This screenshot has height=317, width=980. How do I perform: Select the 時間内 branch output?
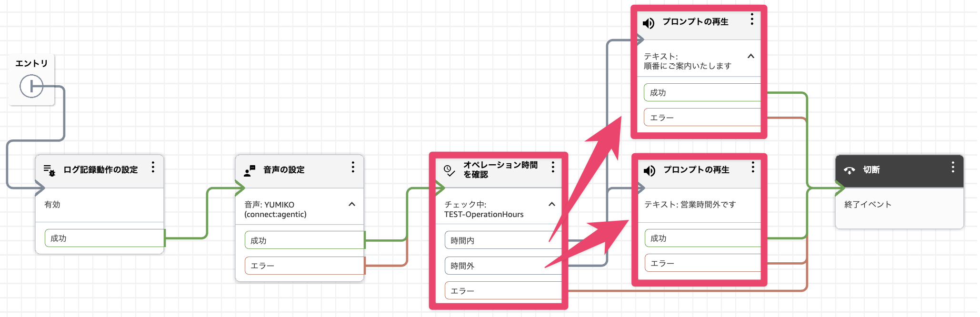pos(504,240)
